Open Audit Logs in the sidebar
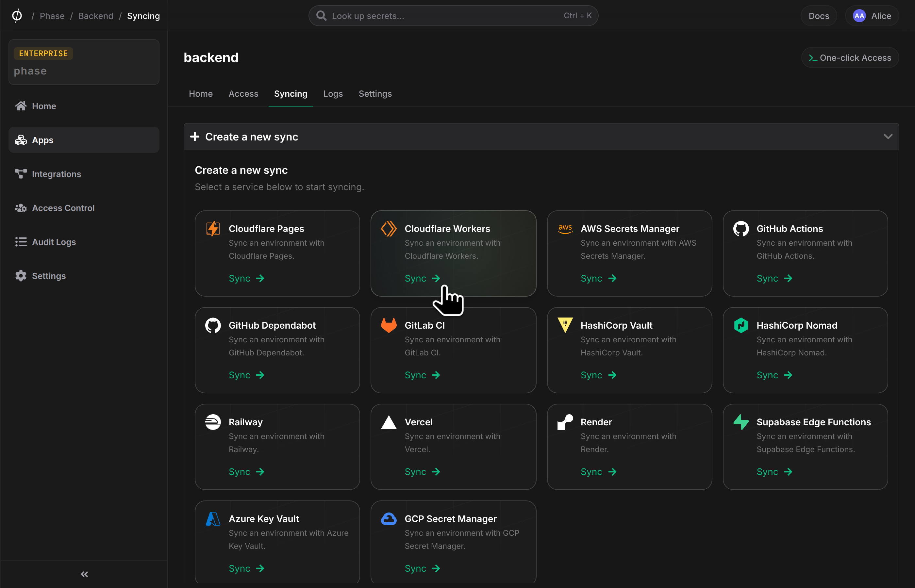The width and height of the screenshot is (915, 588). pyautogui.click(x=84, y=242)
